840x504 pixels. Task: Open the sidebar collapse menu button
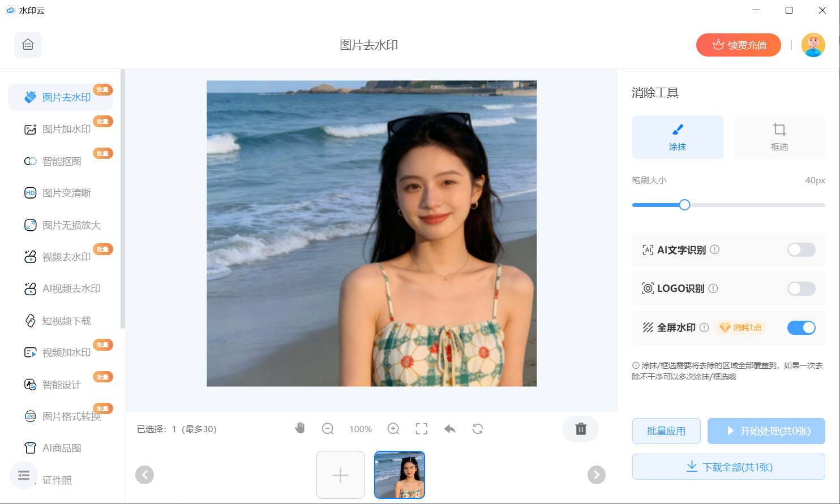24,475
